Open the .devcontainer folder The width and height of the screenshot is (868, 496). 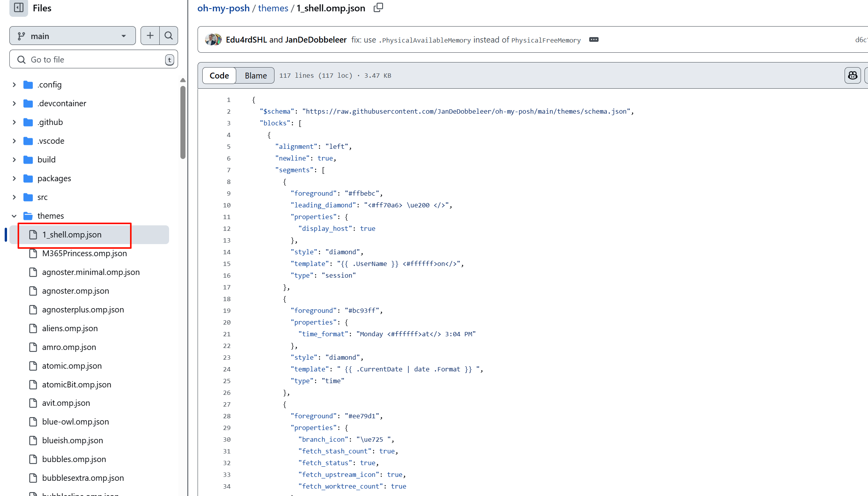coord(62,103)
